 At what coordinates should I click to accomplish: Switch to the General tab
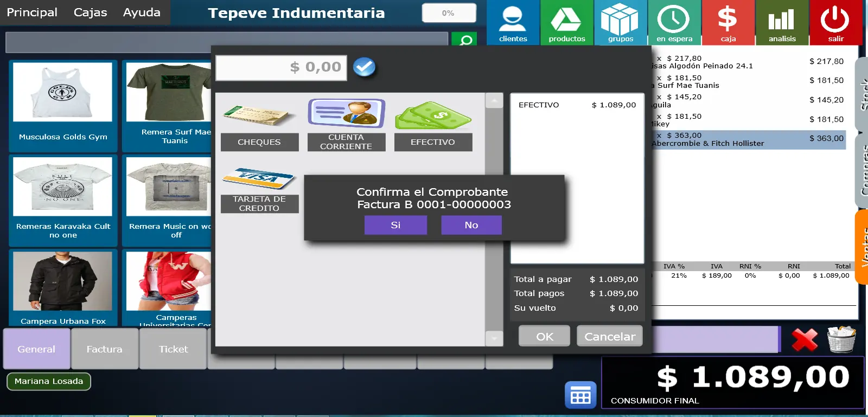(36, 349)
